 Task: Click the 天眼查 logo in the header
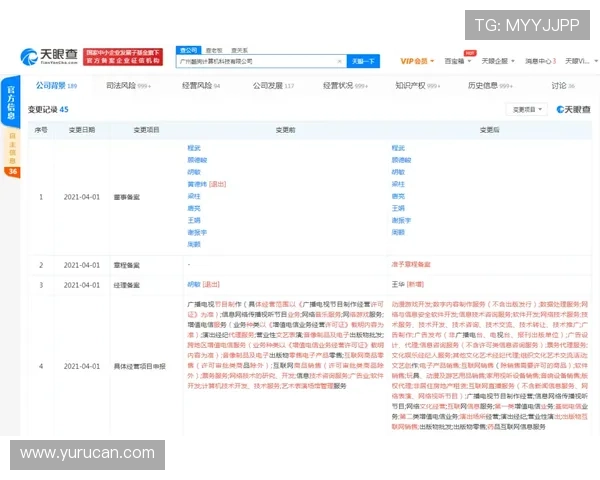click(49, 57)
